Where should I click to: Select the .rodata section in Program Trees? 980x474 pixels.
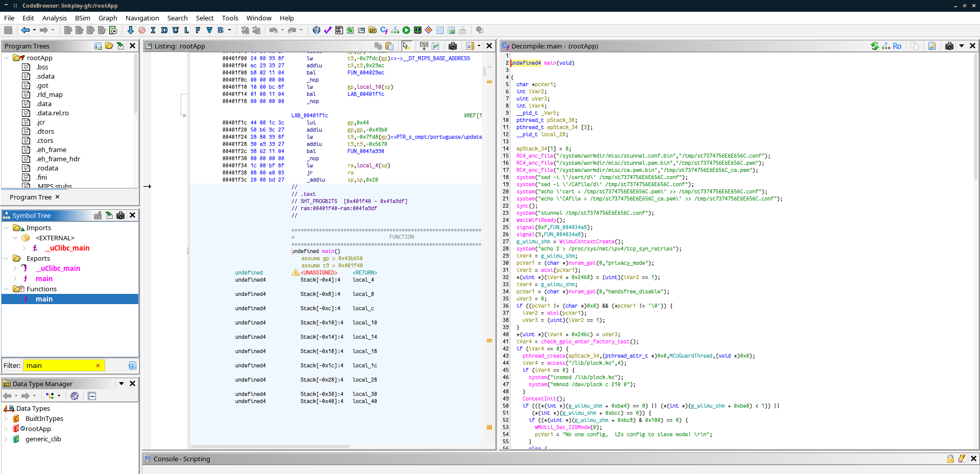coord(47,168)
